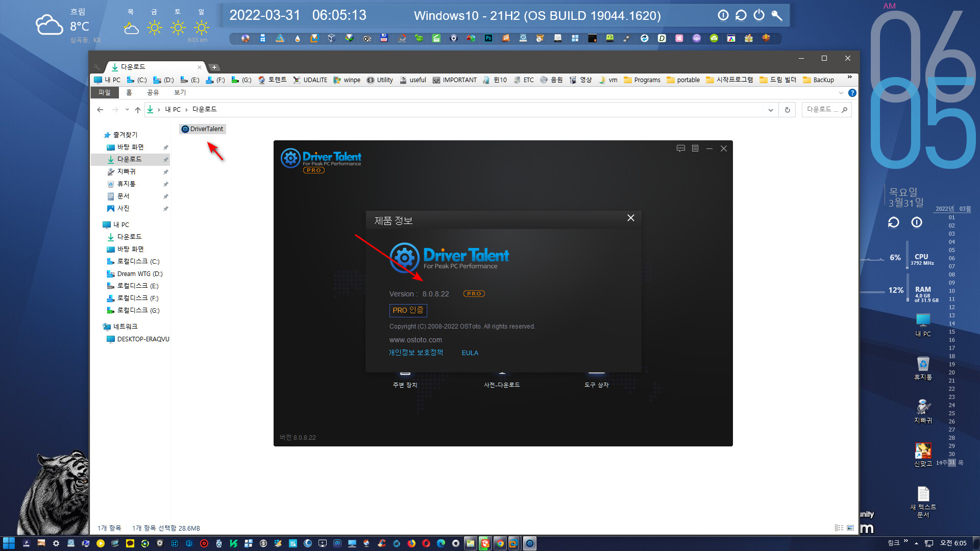Expand the address bar history dropdown
Viewport: 980px width, 551px height.
[770, 110]
